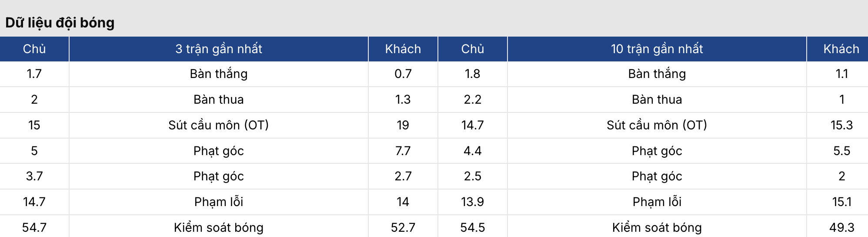This screenshot has height=237, width=868.
Task: Click "Kiểm soát bóng" label under 10 trận gần nhất
Action: coord(657,227)
